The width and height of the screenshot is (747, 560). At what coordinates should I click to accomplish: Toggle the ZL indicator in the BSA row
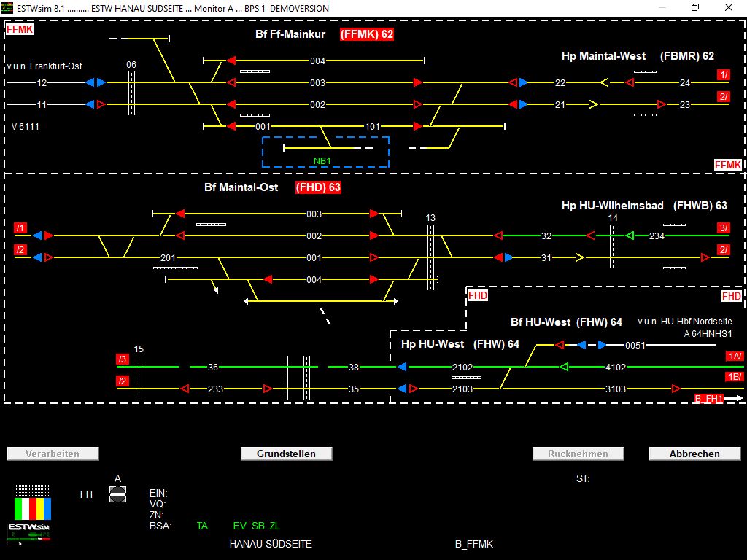click(275, 526)
